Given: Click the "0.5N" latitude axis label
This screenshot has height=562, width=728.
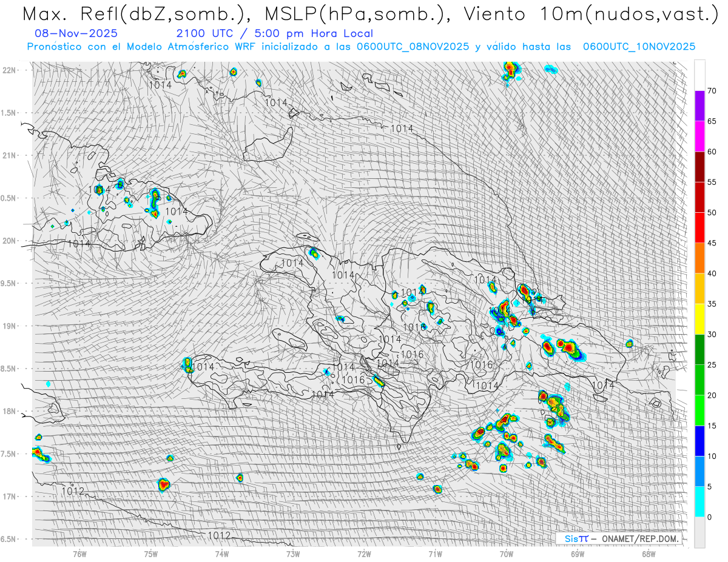Looking at the screenshot, I should tap(9, 198).
